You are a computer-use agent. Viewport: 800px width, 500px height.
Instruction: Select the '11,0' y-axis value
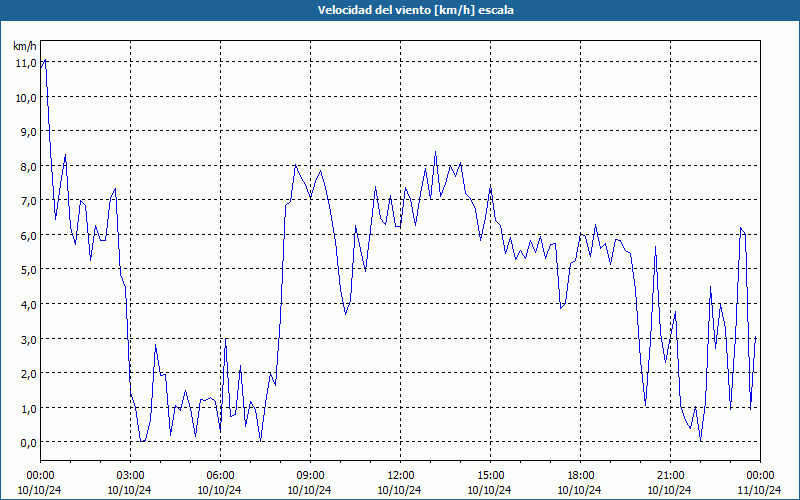(26, 63)
